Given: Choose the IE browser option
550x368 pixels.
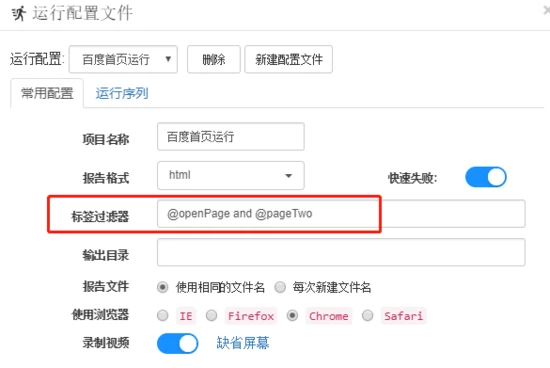Looking at the screenshot, I should (x=162, y=315).
